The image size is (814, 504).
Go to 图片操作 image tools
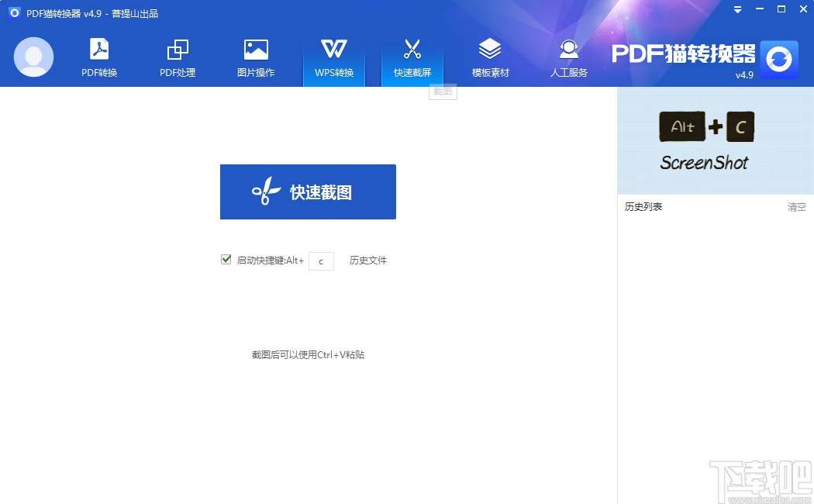coord(256,57)
